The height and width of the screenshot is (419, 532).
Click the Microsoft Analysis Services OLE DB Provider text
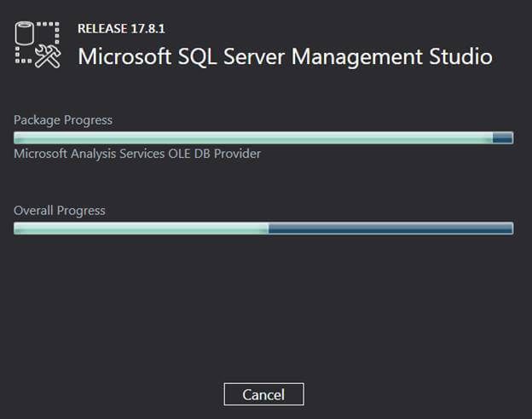pyautogui.click(x=137, y=154)
